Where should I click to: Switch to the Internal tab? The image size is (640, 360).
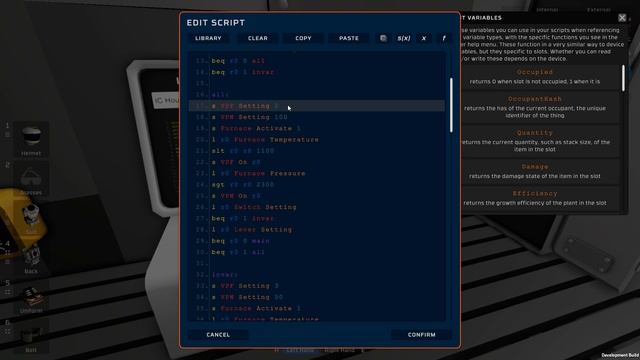547,9
